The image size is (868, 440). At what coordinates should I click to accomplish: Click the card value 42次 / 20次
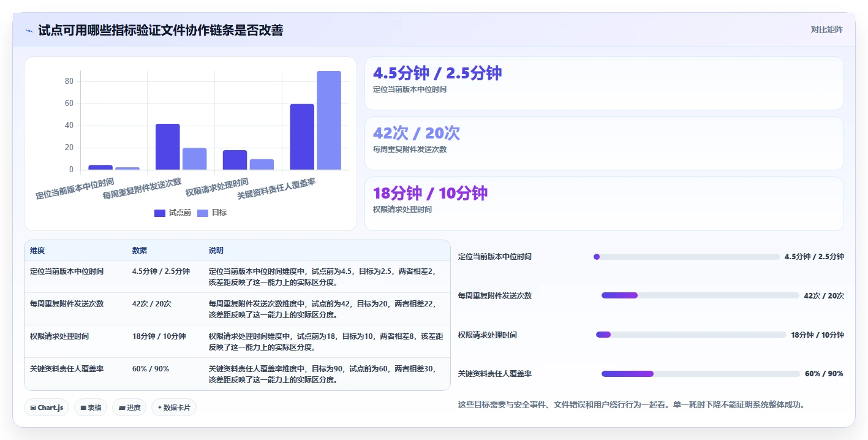(x=417, y=133)
